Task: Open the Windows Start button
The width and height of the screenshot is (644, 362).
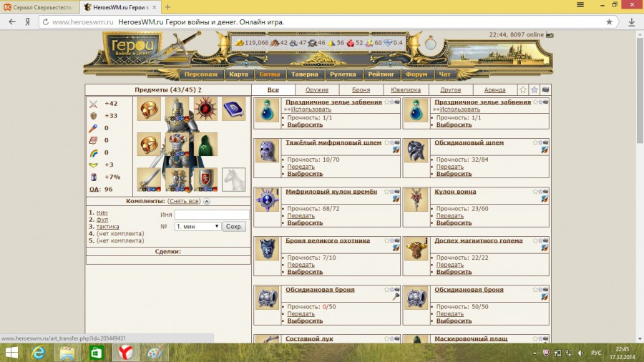Action: 11,353
